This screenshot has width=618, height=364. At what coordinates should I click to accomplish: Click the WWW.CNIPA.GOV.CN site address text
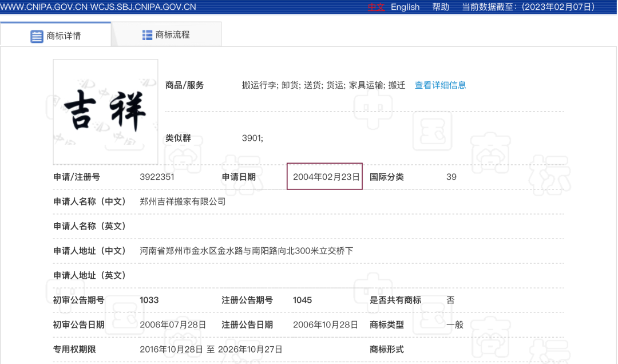click(x=43, y=7)
